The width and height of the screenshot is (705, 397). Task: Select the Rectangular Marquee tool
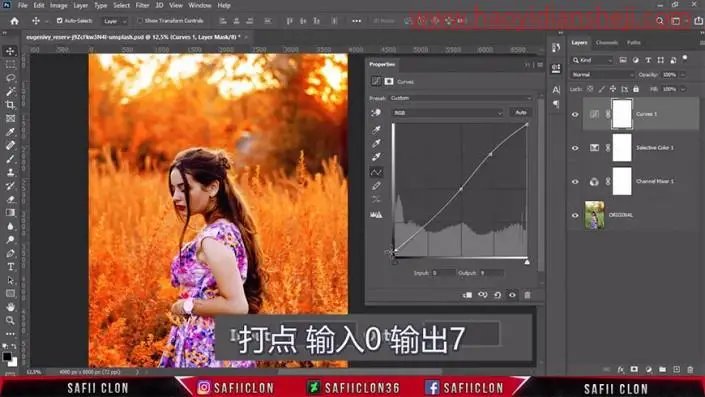click(10, 64)
